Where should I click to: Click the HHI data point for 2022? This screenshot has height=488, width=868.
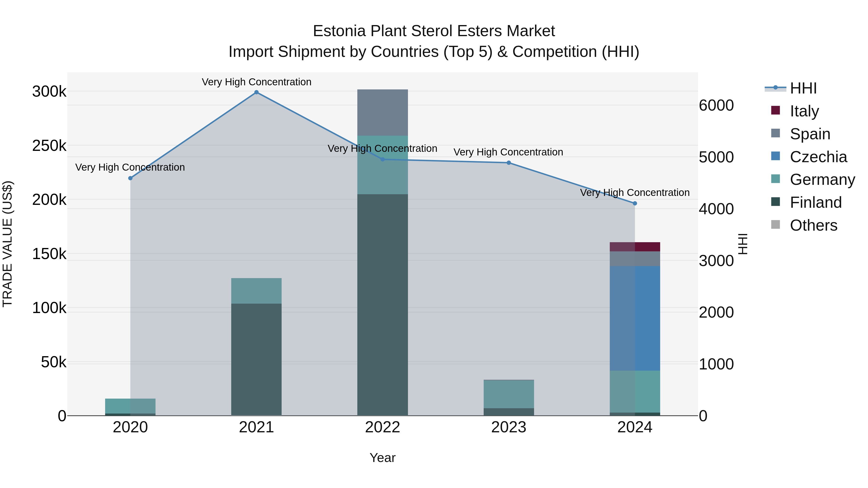[x=382, y=159]
